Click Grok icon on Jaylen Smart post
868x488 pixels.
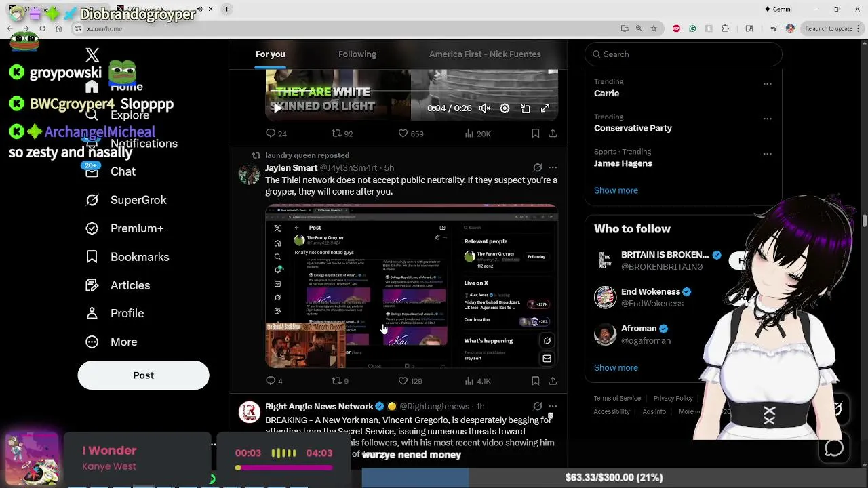pyautogui.click(x=537, y=167)
